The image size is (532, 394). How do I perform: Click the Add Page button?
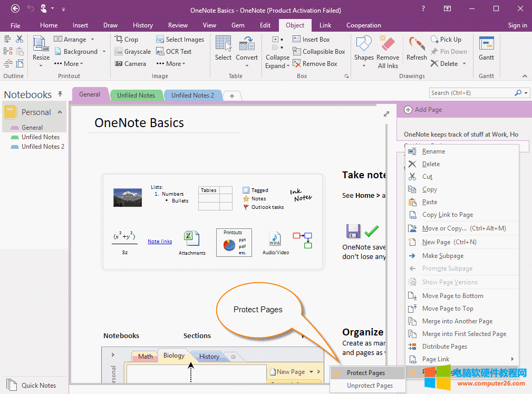coord(423,110)
